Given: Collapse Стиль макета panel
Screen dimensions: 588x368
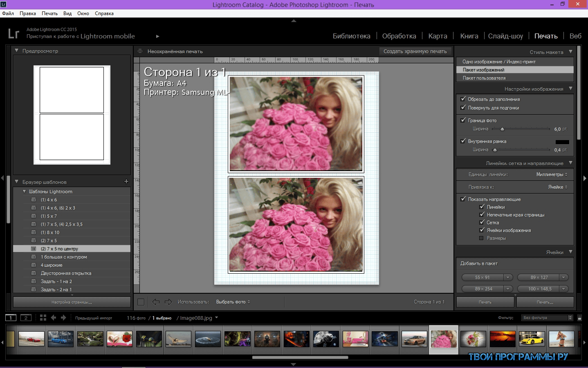Looking at the screenshot, I should (571, 51).
